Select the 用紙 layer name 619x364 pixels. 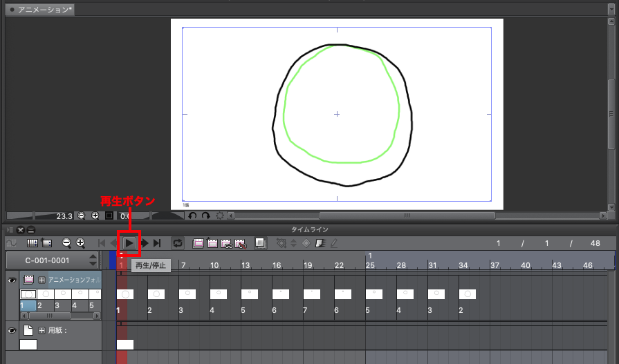coord(57,330)
